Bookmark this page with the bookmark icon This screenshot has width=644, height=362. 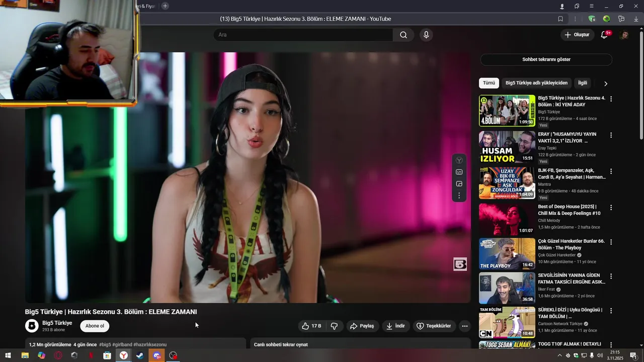pyautogui.click(x=560, y=19)
